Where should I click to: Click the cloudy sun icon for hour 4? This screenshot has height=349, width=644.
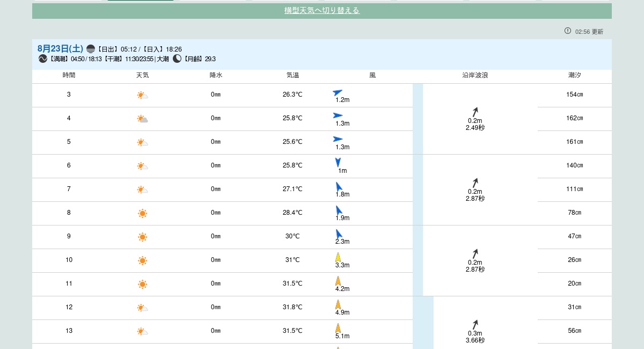coord(142,119)
